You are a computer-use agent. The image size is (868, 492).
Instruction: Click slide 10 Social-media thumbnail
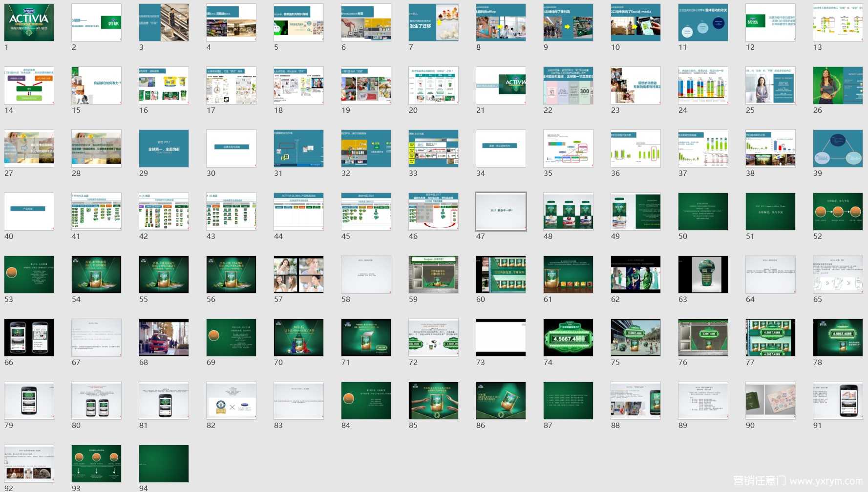636,22
